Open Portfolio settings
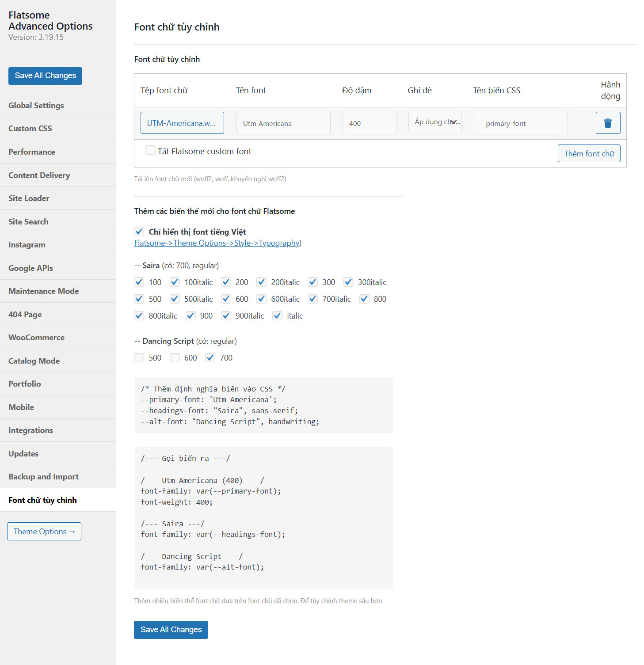Screen dimensions: 644x665 click(58, 384)
